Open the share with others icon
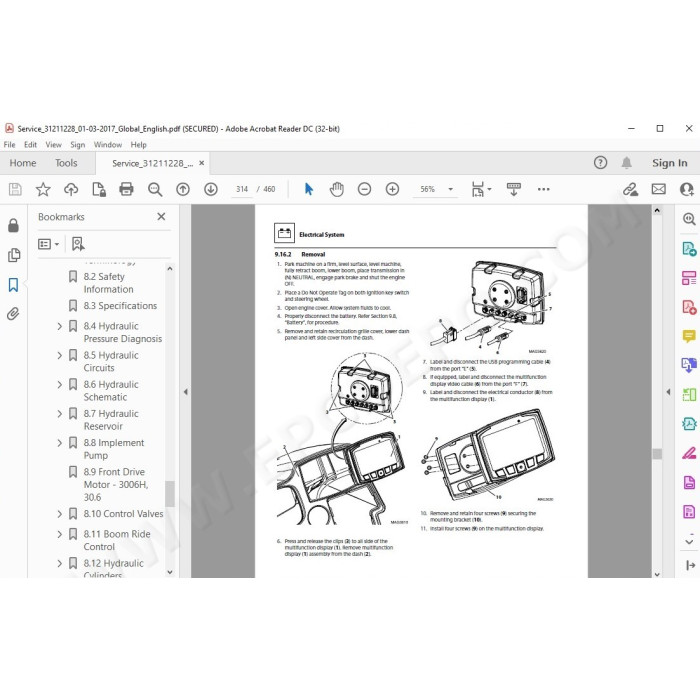 pos(687,189)
